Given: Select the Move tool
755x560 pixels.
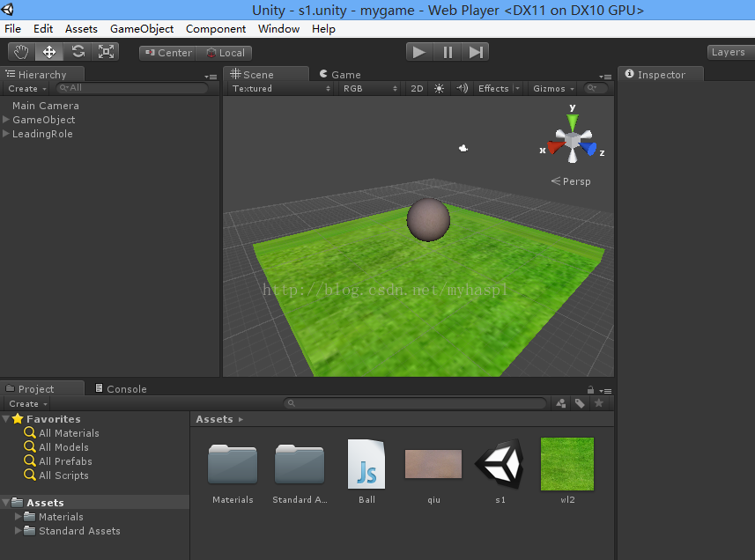Looking at the screenshot, I should pos(49,52).
